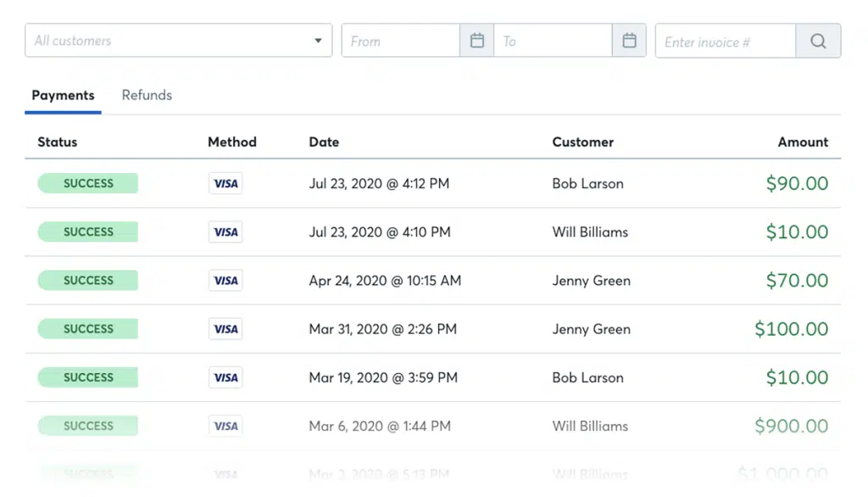868x497 pixels.
Task: Open the To date calendar icon
Action: point(629,41)
